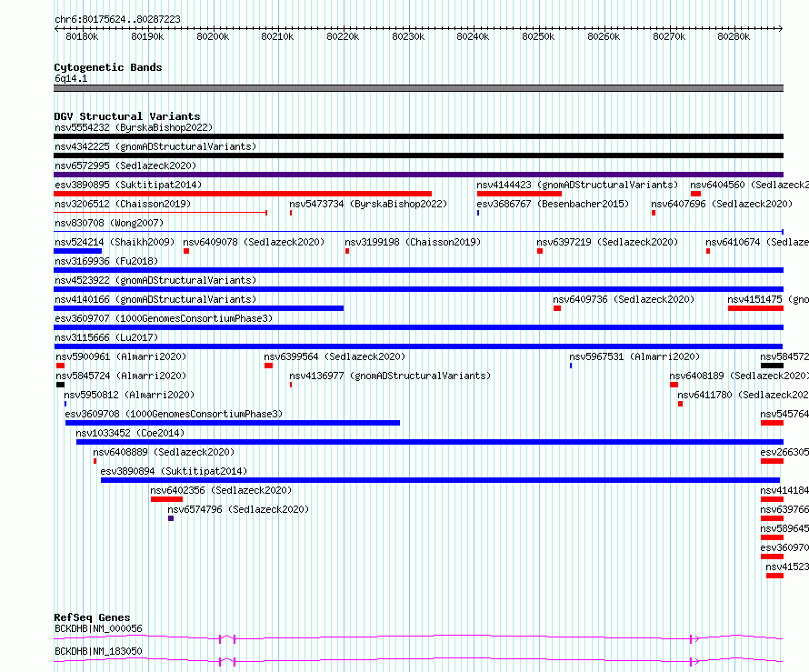Open the nsv4140166 (gnomADStructuralVariants) label
Image resolution: width=809 pixels, height=672 pixels.
(155, 299)
